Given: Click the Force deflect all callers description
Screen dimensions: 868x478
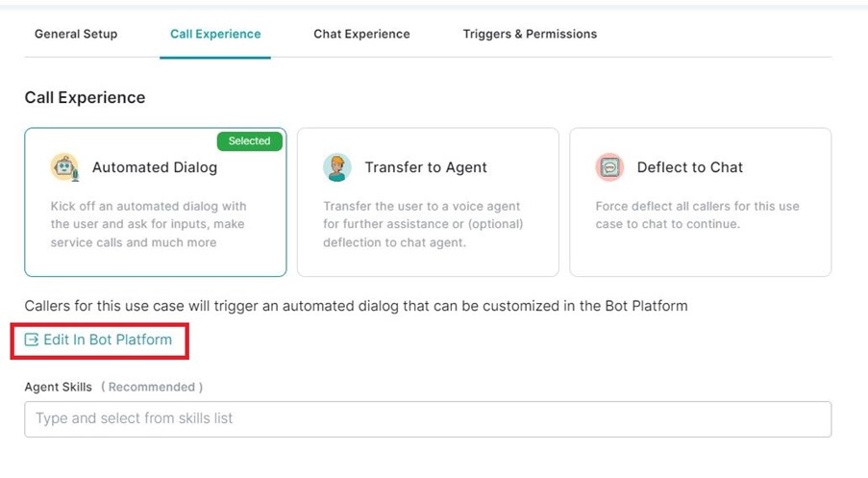Looking at the screenshot, I should point(698,214).
